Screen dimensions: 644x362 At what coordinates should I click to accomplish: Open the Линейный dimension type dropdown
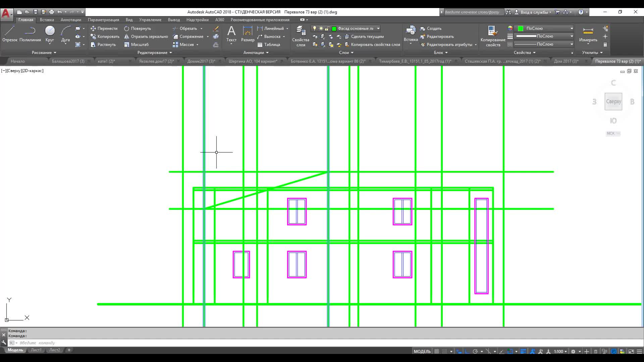(287, 28)
